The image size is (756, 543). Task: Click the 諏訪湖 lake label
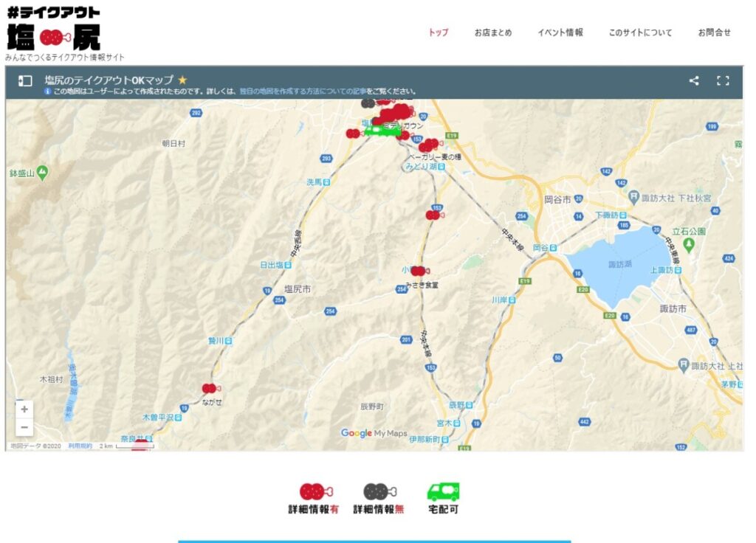[619, 264]
